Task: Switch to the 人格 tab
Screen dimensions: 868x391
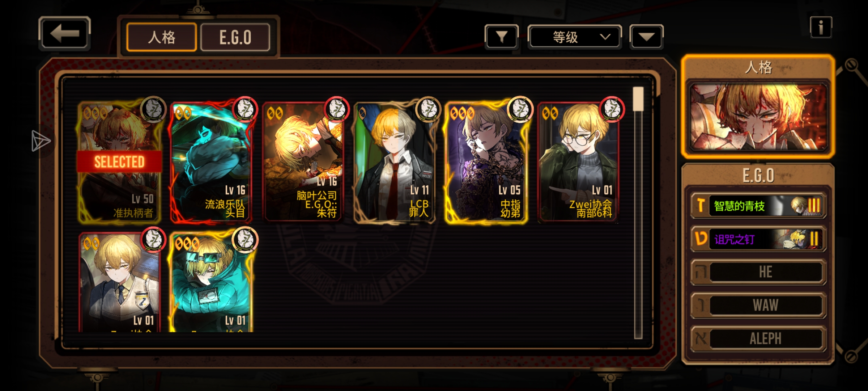Action: (x=162, y=37)
